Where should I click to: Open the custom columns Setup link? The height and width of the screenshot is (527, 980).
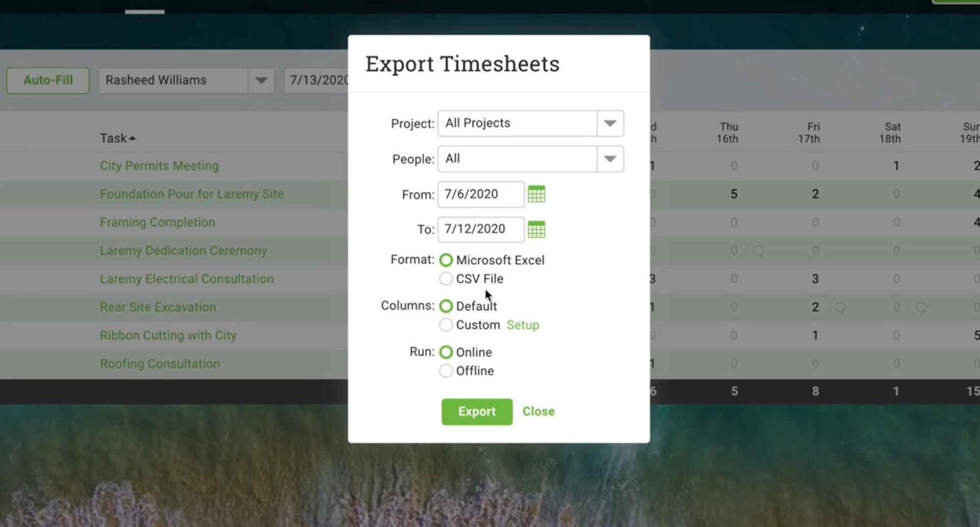[x=523, y=325]
